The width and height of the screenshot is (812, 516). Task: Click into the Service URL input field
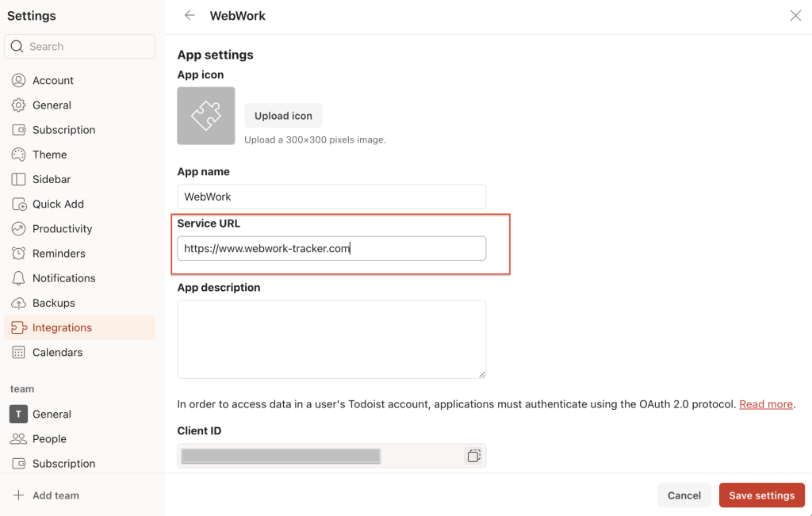click(331, 248)
